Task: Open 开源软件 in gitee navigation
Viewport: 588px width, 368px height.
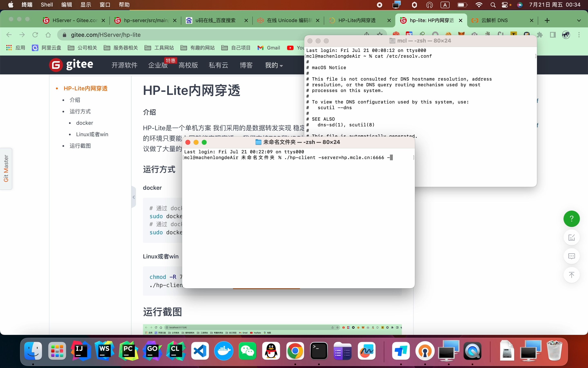Action: tap(124, 65)
